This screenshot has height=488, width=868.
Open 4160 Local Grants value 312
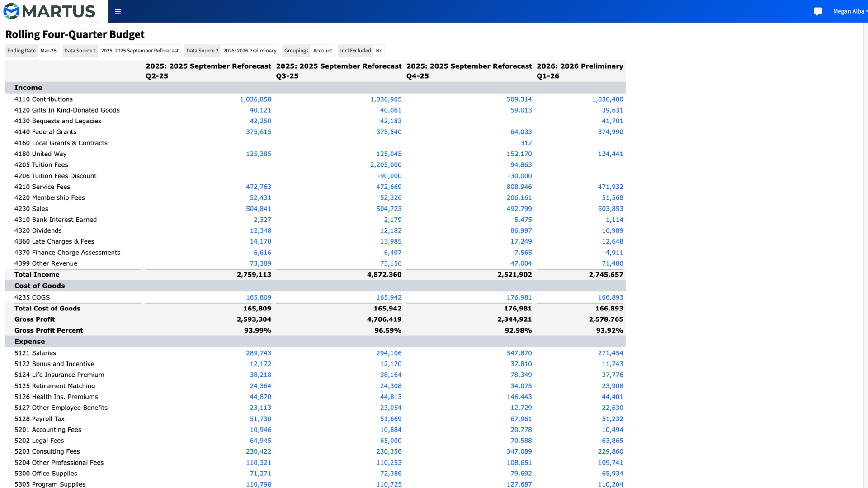pyautogui.click(x=526, y=143)
